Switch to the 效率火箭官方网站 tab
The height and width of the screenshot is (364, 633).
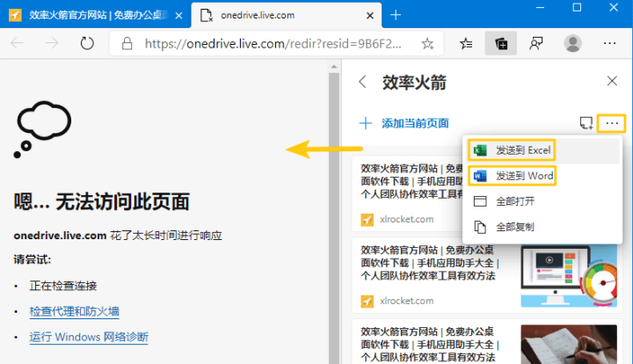(x=95, y=15)
